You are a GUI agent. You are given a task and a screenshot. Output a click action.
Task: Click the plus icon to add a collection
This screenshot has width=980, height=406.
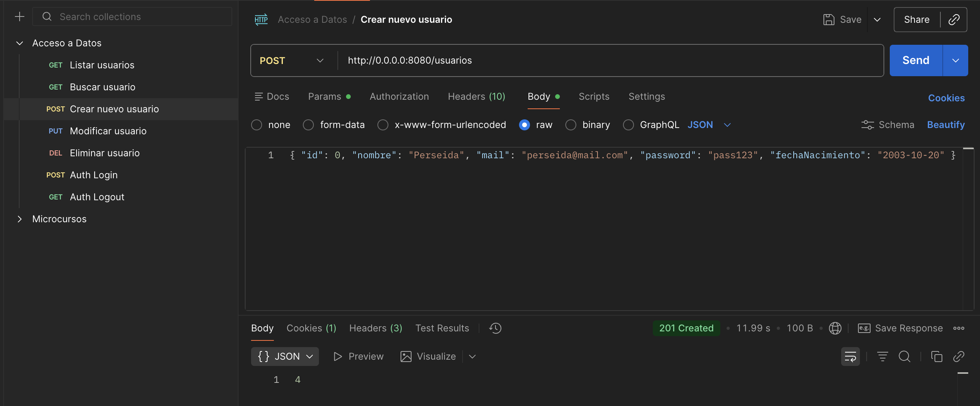20,16
